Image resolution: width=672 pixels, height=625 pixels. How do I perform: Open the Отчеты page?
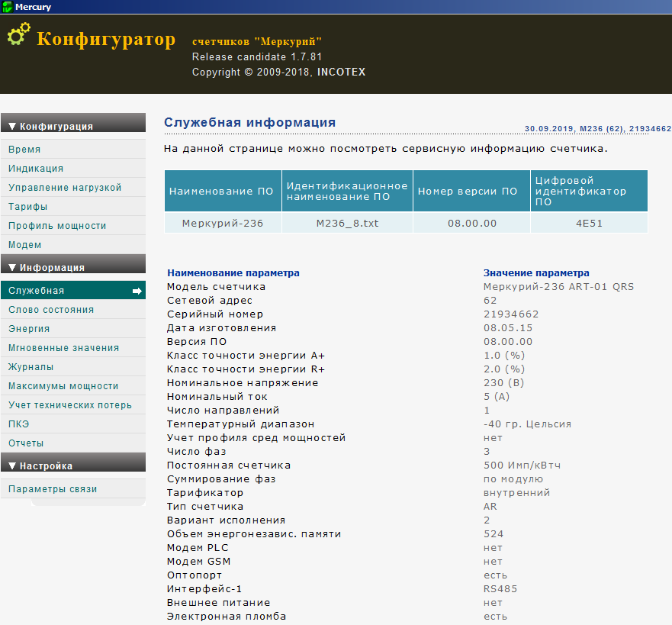pos(73,443)
